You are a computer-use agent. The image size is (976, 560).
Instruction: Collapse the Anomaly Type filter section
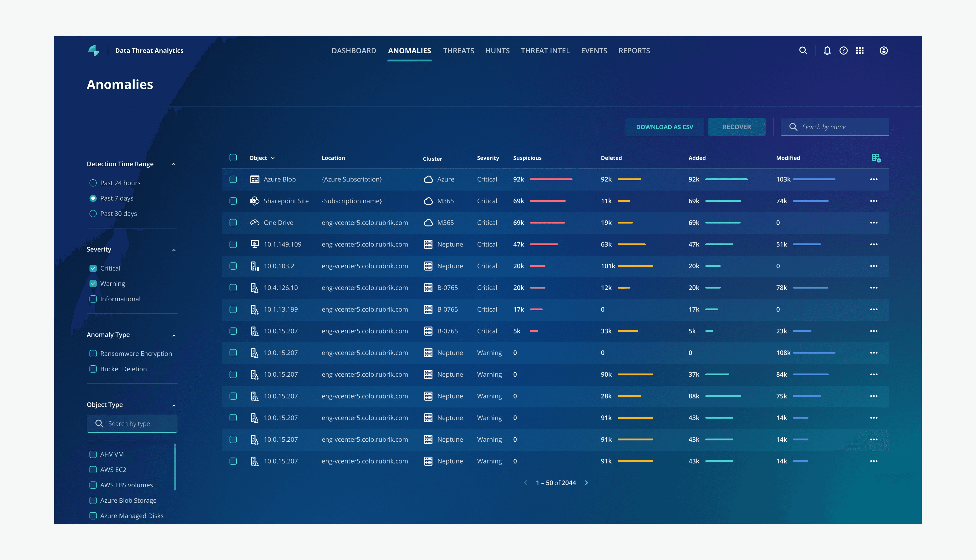point(174,335)
